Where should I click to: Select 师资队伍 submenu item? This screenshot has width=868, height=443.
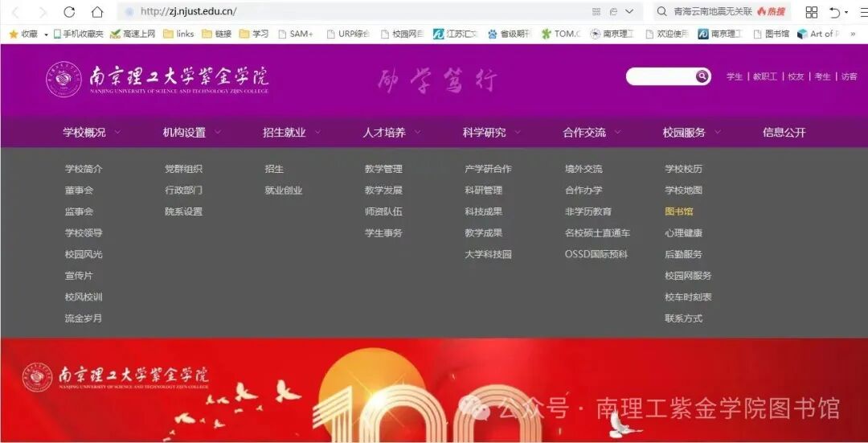tap(383, 211)
